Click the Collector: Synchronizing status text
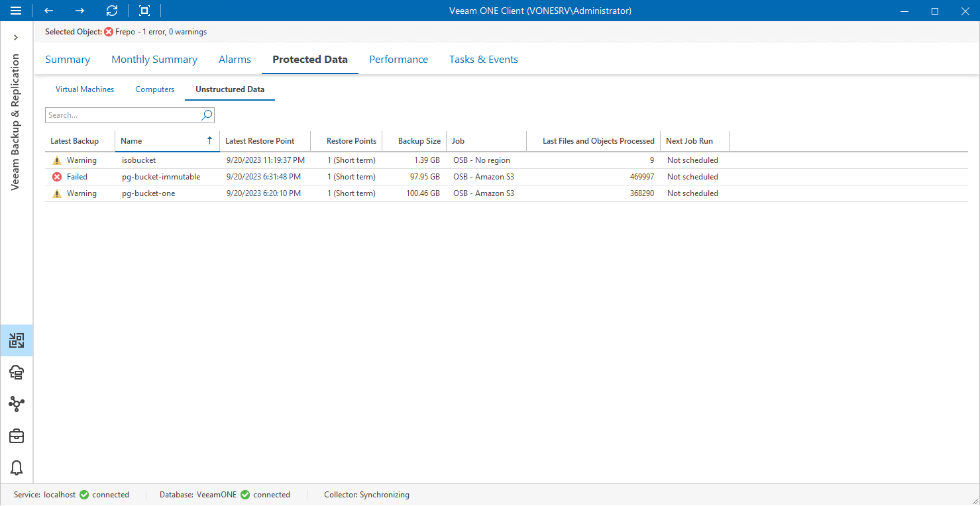The width and height of the screenshot is (980, 506). pos(366,495)
